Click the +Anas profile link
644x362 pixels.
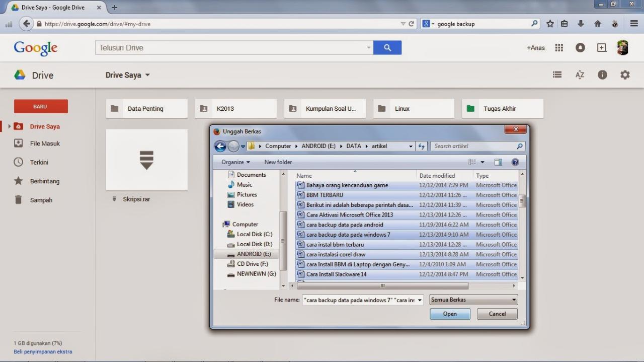coord(536,48)
